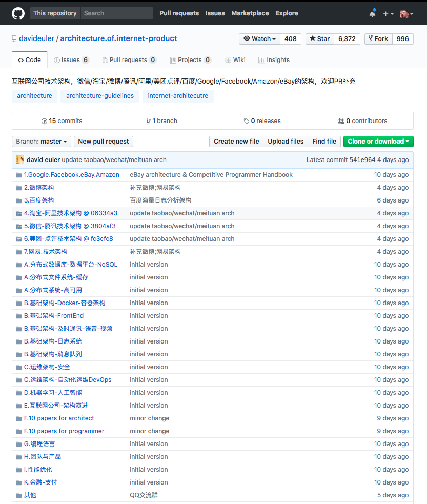Click submodule icon next to 4.淘宝-阿里技术架构
Screen dimensions: 427x504
[18, 213]
